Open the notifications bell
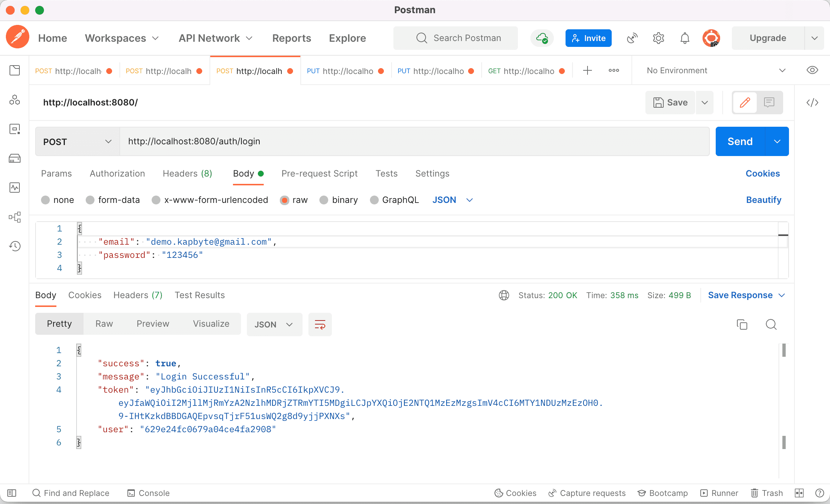This screenshot has height=504, width=830. (x=685, y=38)
